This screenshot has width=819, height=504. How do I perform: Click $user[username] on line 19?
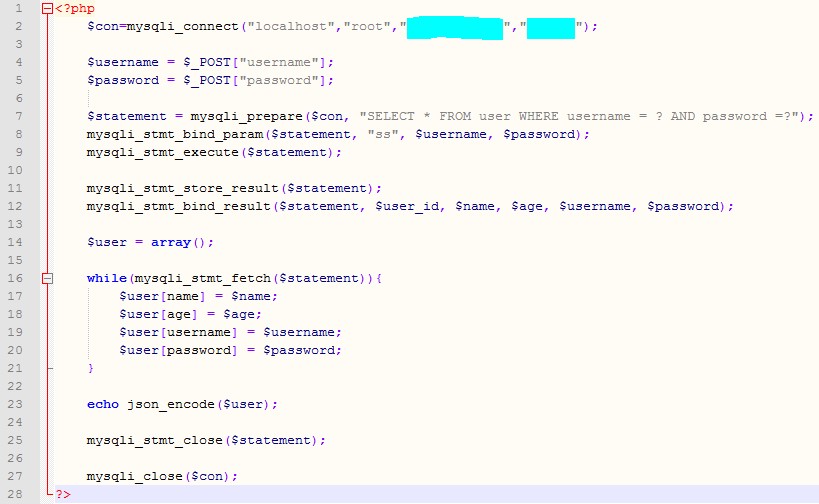click(x=178, y=332)
